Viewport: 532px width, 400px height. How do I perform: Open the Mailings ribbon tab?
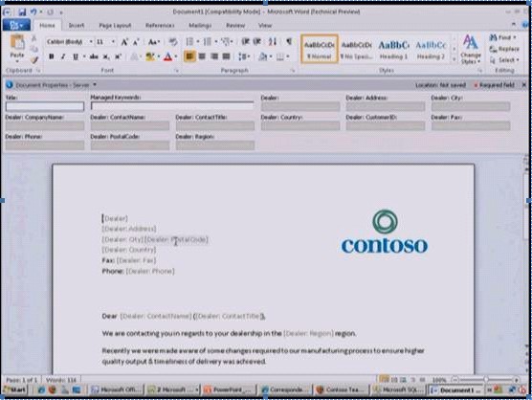[200, 26]
